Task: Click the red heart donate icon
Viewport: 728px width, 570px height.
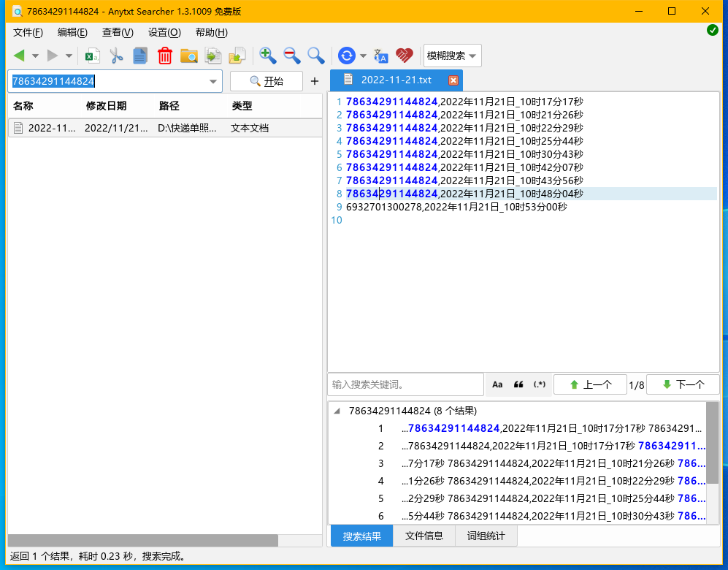Action: tap(405, 56)
